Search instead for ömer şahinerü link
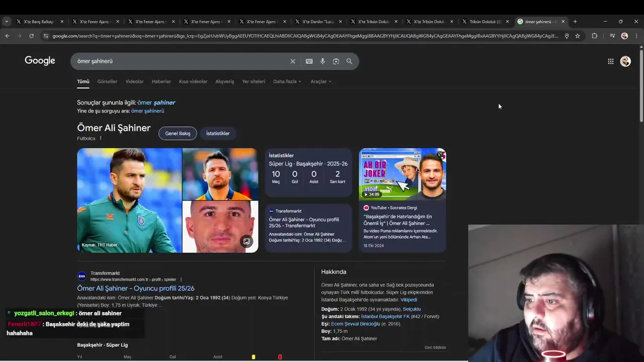This screenshot has height=362, width=644. tap(147, 111)
